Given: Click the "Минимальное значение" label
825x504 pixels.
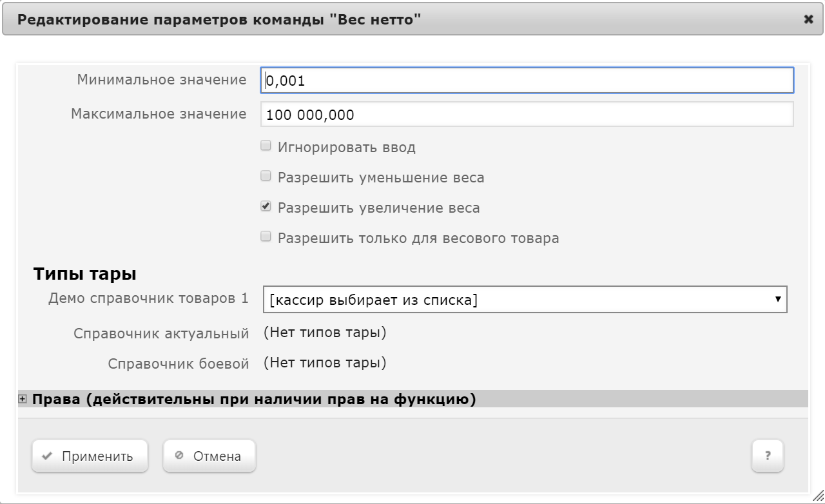Looking at the screenshot, I should 162,80.
